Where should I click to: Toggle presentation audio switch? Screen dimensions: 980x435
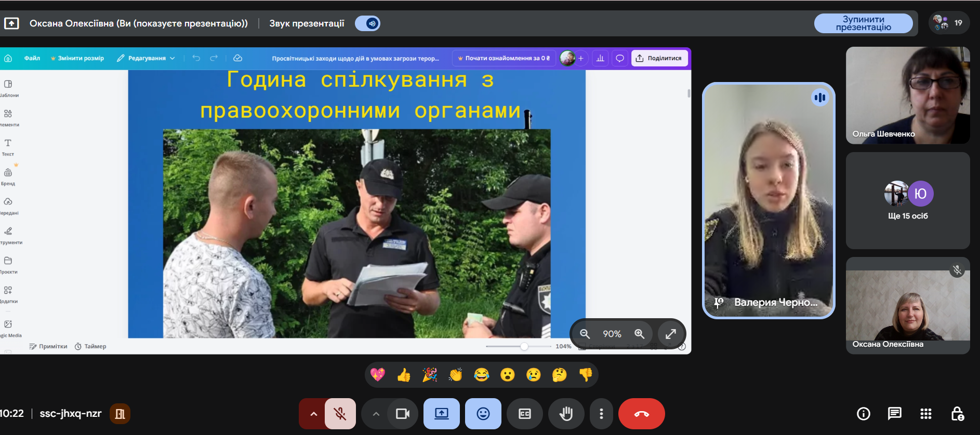[x=368, y=23]
